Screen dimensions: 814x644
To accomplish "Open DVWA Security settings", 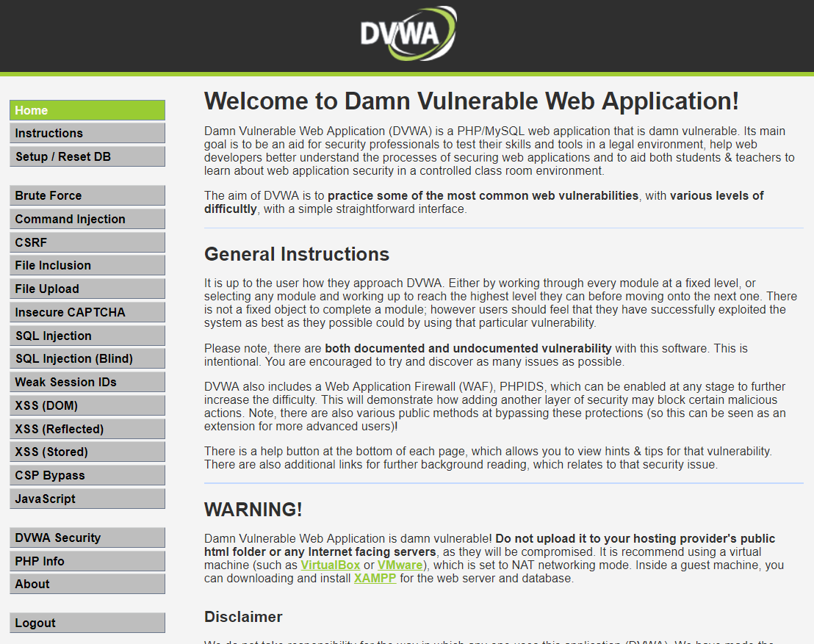I will (87, 538).
